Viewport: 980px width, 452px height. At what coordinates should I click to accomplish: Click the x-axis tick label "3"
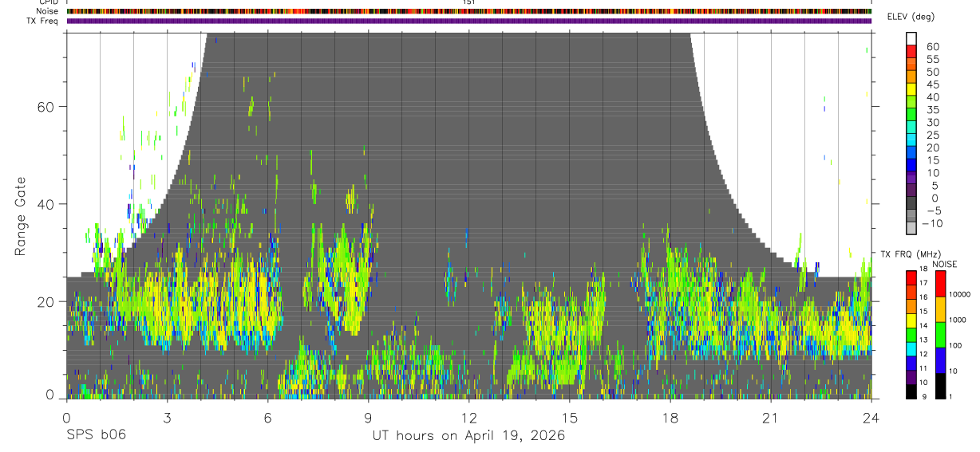click(x=167, y=417)
